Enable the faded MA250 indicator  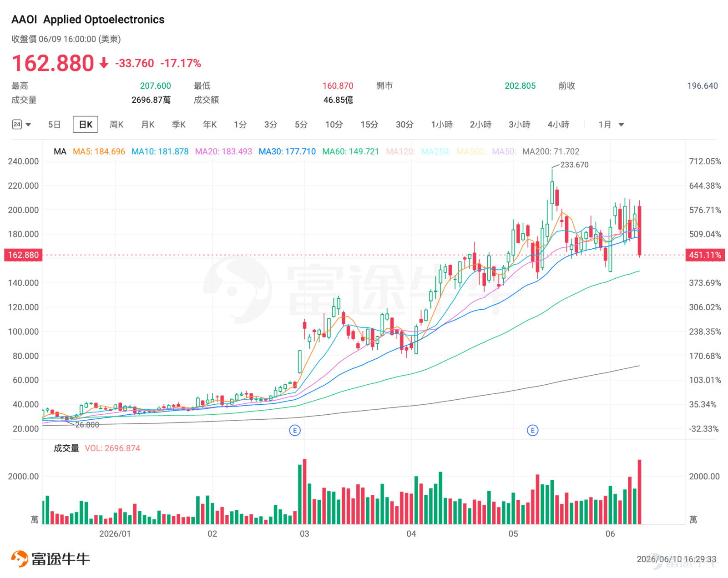click(436, 151)
